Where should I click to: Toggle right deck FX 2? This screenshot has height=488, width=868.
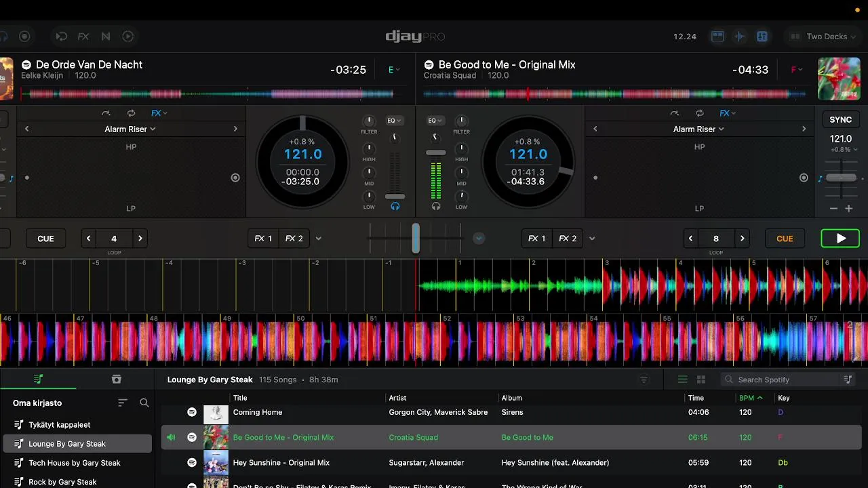[x=568, y=239]
